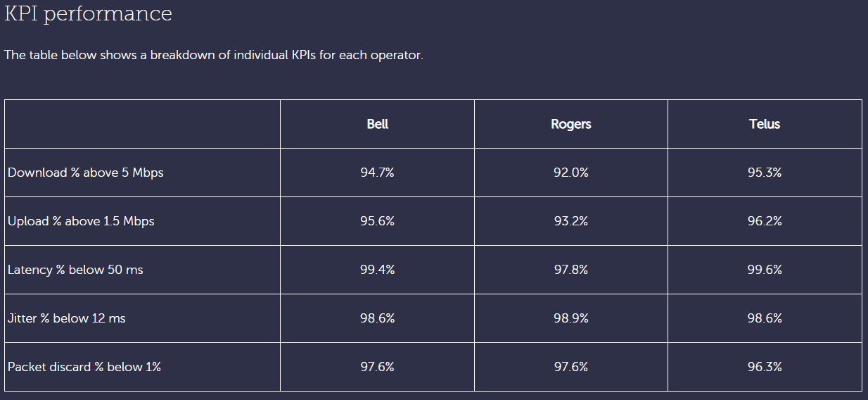
Task: Click the KPI performance heading
Action: (89, 13)
